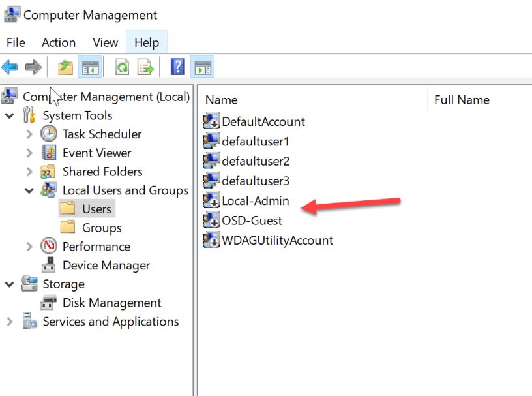Click the Full Name column header
The image size is (532, 396).
(x=462, y=100)
